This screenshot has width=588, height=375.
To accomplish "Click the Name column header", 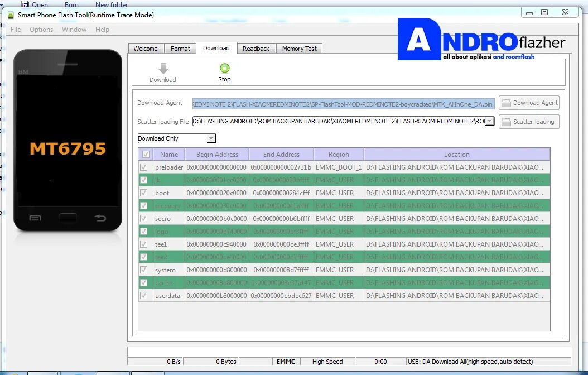I will [x=169, y=154].
